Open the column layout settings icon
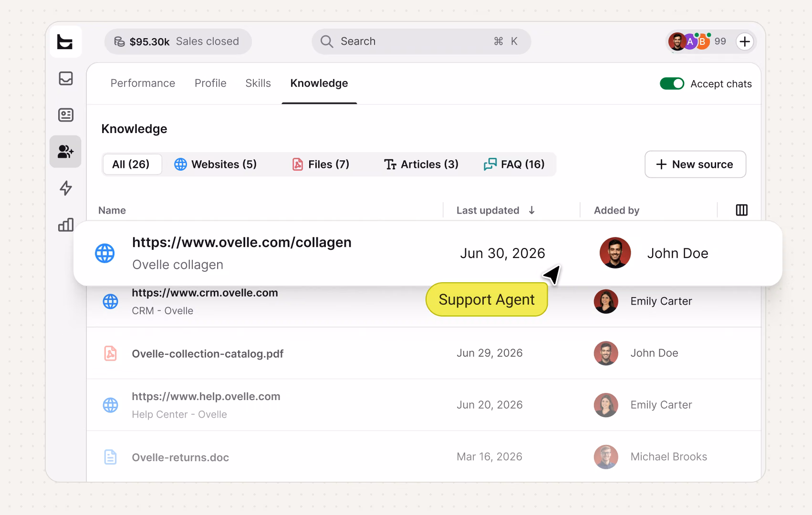 point(742,210)
